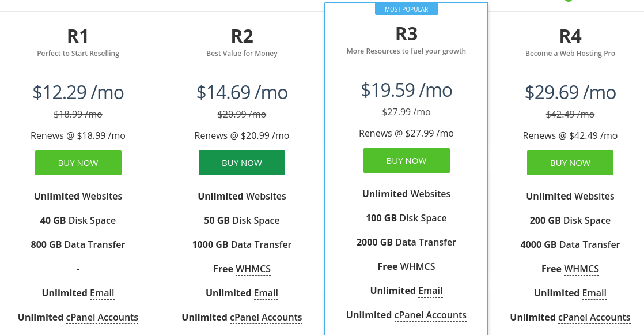Click the R4 plan title

pyautogui.click(x=570, y=36)
